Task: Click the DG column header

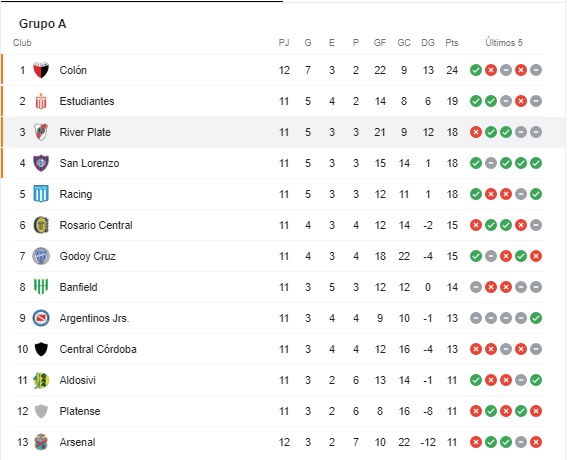Action: (428, 43)
